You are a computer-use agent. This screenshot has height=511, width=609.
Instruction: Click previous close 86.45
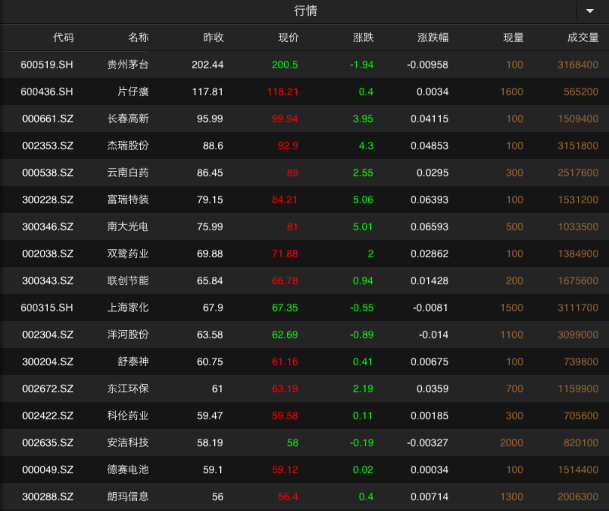click(x=210, y=172)
